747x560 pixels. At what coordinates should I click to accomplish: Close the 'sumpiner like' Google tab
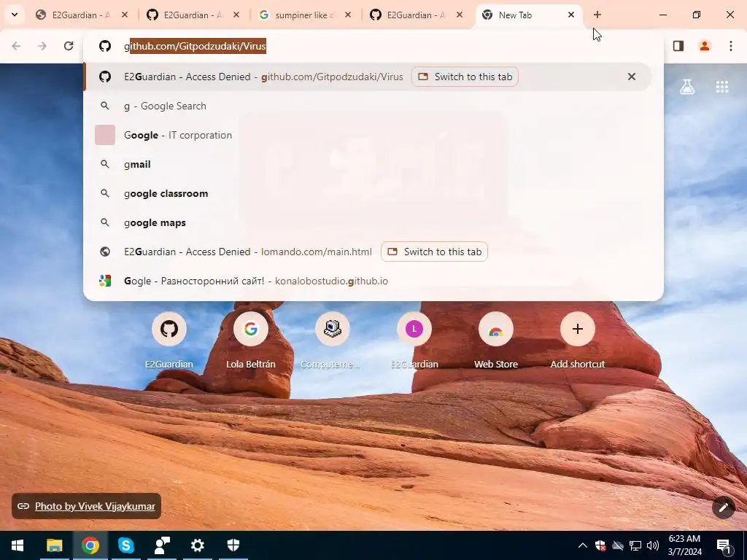348,15
